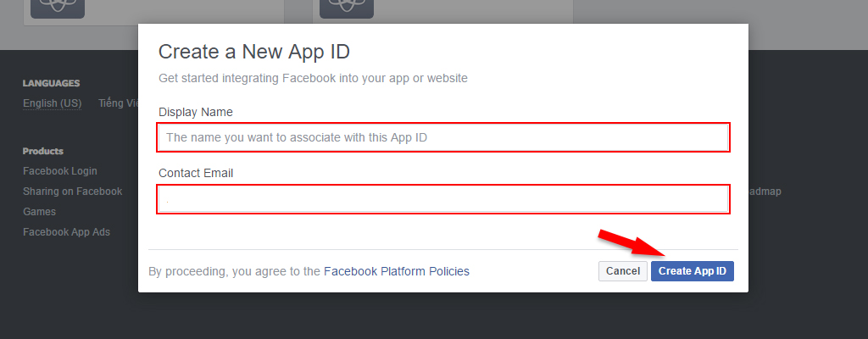The width and height of the screenshot is (868, 339).
Task: Click the Display Name field label
Action: pyautogui.click(x=196, y=112)
